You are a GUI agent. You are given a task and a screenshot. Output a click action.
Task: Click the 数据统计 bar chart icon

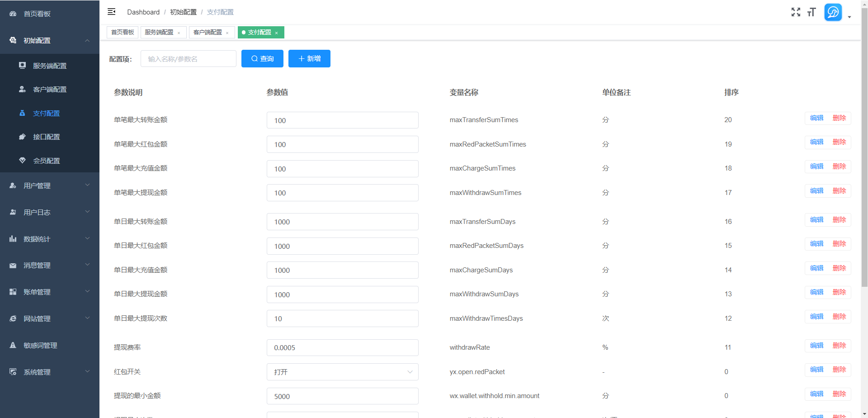(12, 238)
